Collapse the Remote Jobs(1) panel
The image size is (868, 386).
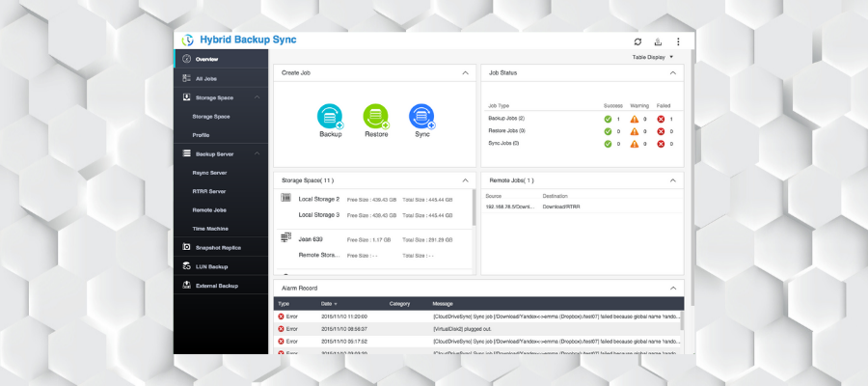(673, 180)
